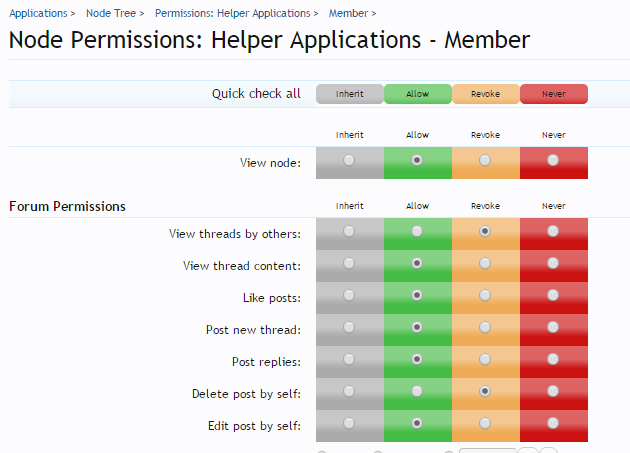Click the Member breadcrumb link

point(348,13)
